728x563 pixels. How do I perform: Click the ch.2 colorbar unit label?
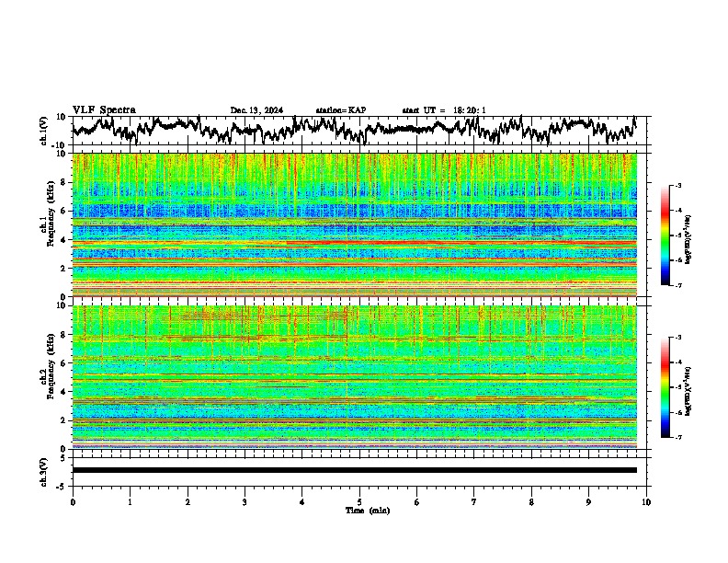(688, 391)
